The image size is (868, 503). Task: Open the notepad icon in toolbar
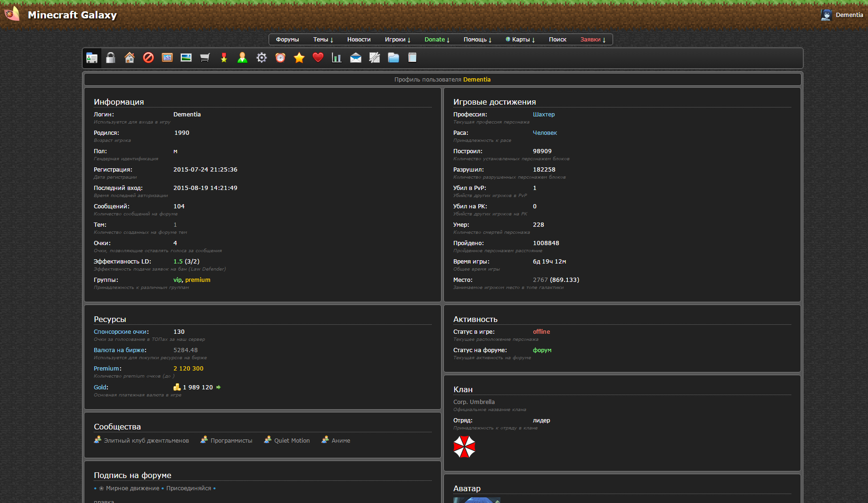click(412, 58)
